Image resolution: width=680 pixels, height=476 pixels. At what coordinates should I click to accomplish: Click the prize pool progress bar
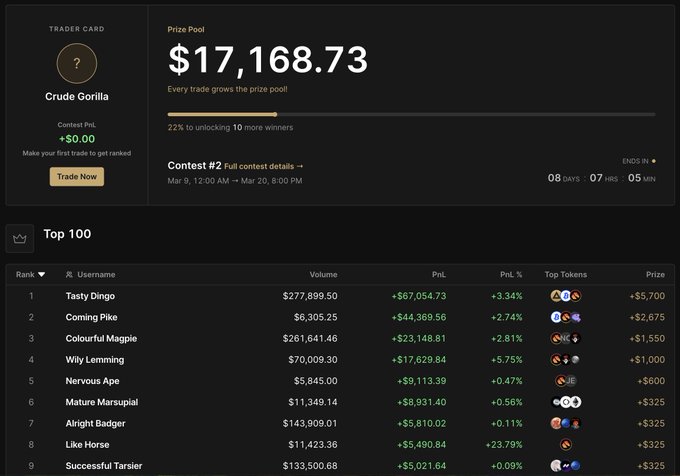412,114
